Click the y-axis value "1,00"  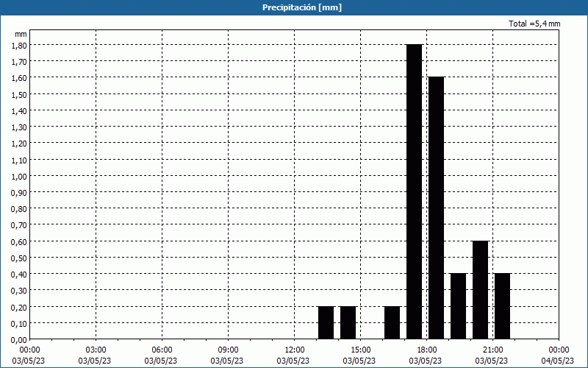pos(20,176)
